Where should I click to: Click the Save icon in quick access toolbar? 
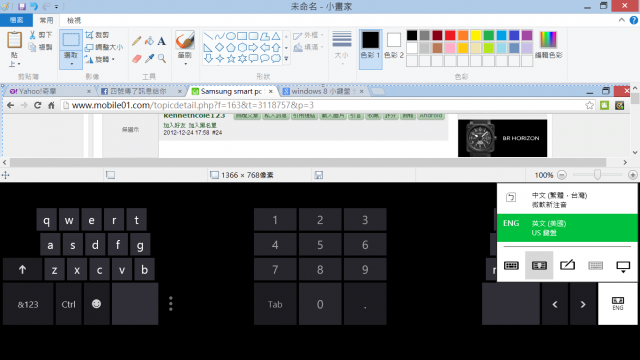[22, 6]
